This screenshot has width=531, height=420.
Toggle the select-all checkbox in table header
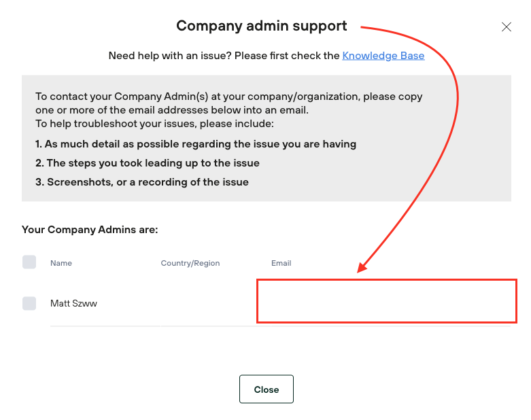pos(29,262)
